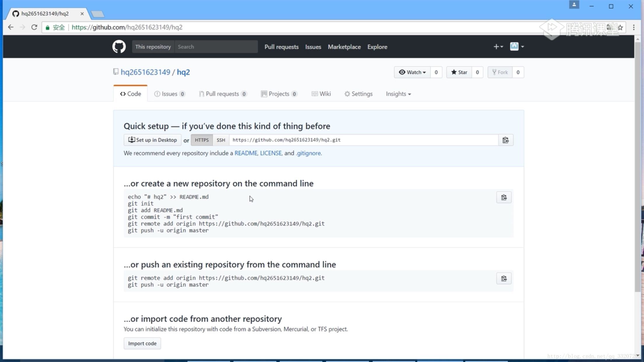Bookmark page with the star icon
The height and width of the screenshot is (362, 644).
620,27
